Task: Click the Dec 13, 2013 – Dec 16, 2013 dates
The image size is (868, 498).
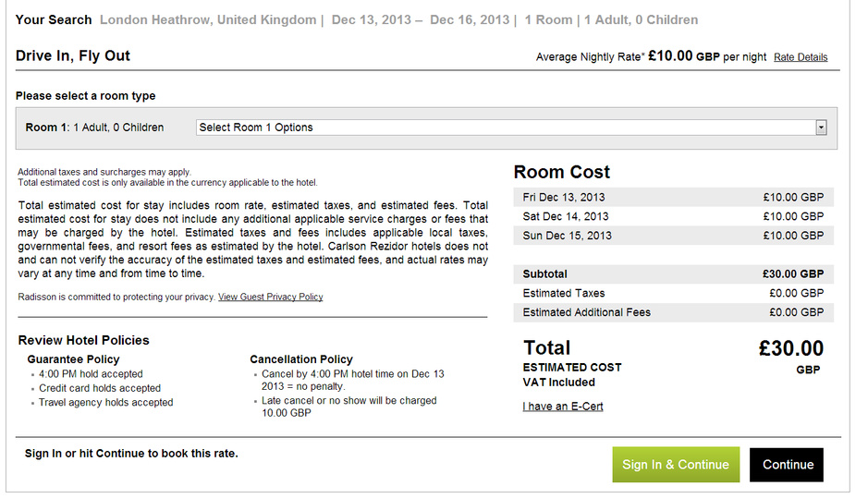Action: click(x=421, y=20)
